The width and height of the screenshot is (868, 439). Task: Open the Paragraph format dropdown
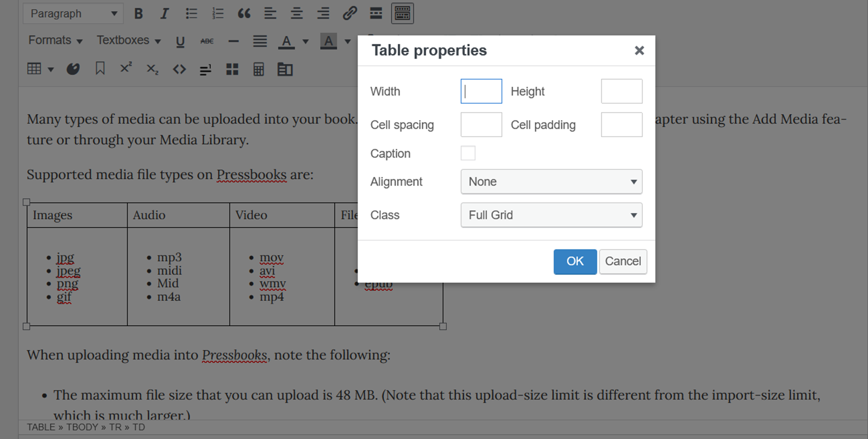pyautogui.click(x=73, y=13)
